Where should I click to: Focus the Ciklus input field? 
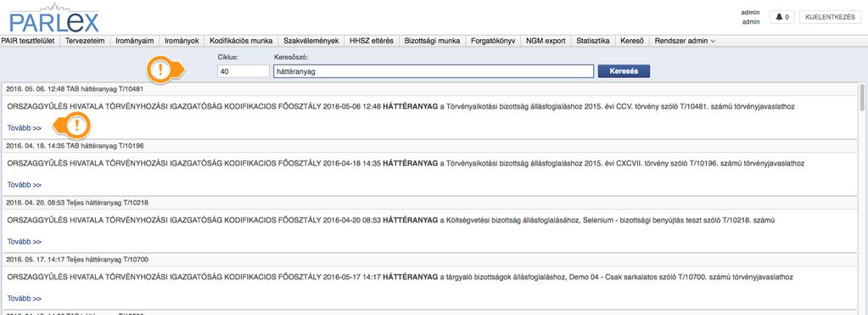(x=244, y=70)
